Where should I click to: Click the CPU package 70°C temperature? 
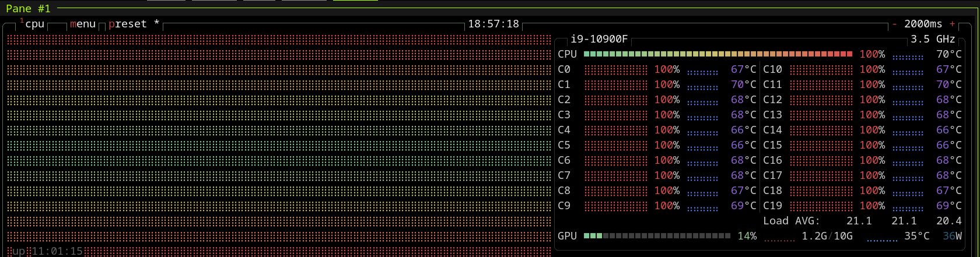tap(949, 54)
